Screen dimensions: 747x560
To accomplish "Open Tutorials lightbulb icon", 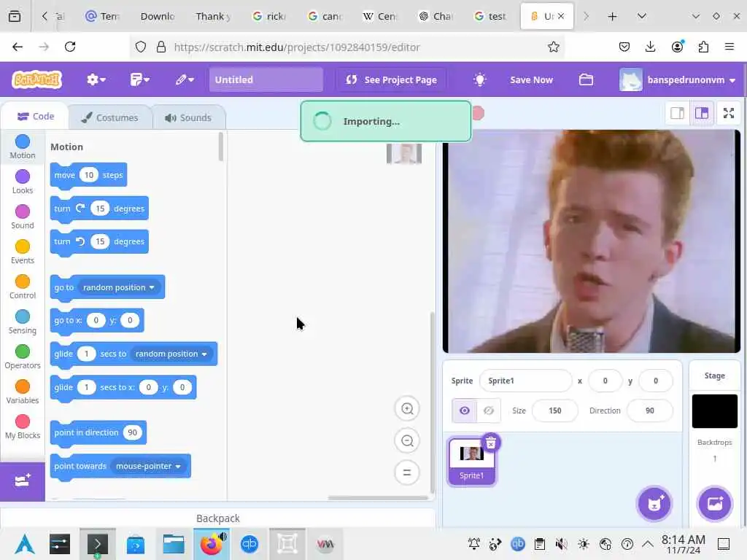I will (x=480, y=79).
